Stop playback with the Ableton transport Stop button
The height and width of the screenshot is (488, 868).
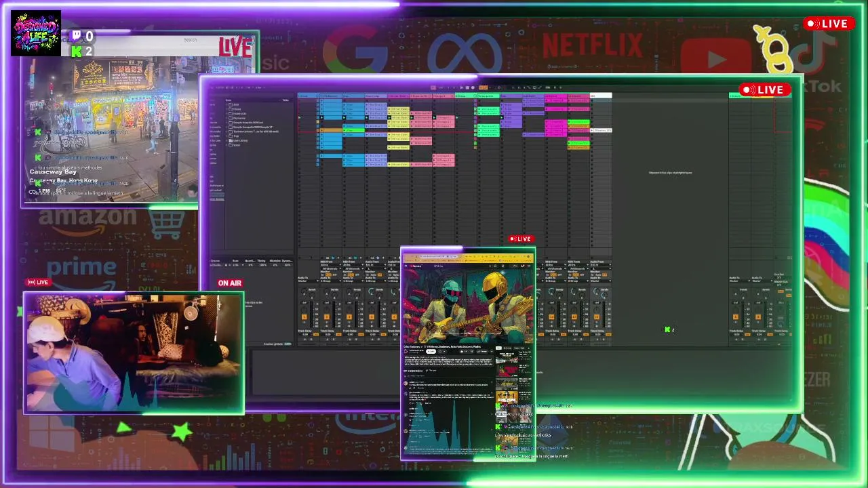(x=468, y=87)
